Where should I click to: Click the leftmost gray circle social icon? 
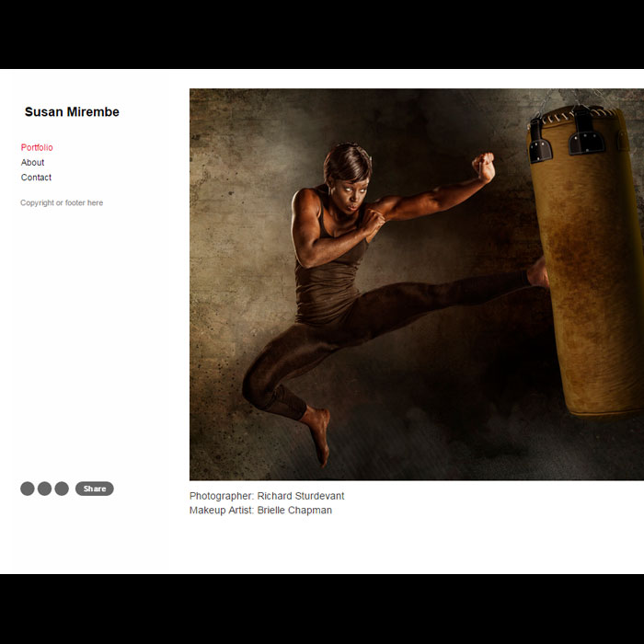[x=28, y=489]
